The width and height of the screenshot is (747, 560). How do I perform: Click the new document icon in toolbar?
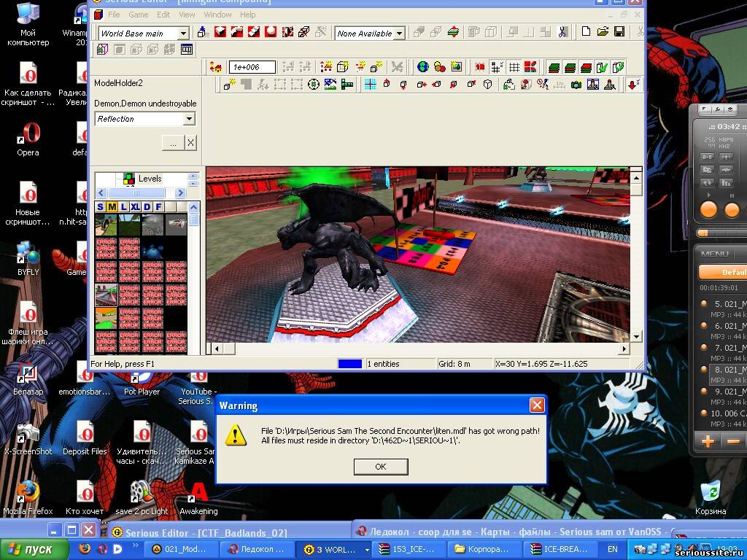click(586, 32)
